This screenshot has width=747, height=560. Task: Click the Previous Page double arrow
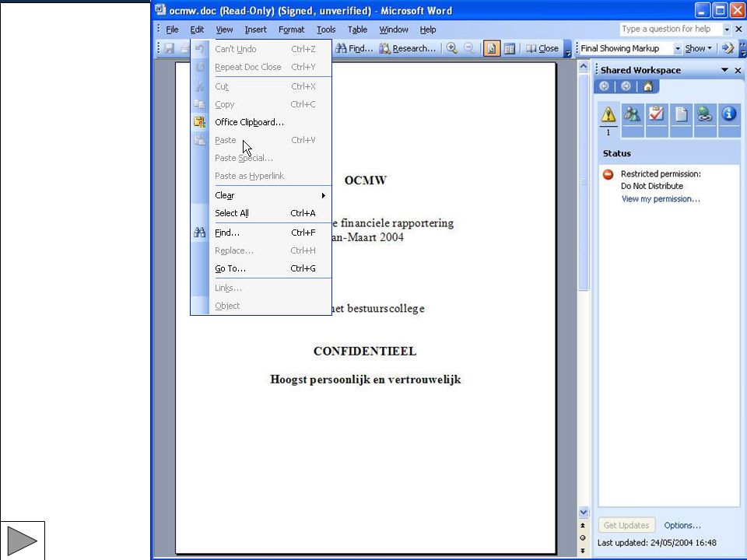tap(583, 525)
